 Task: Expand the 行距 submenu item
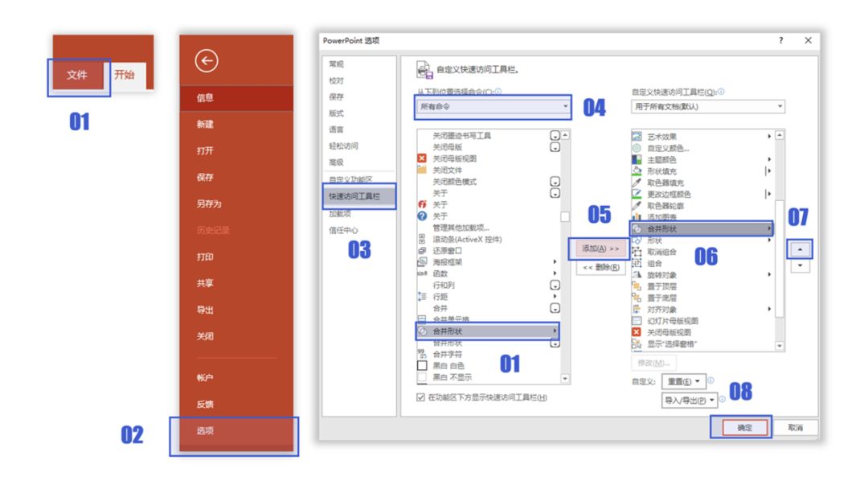[555, 297]
